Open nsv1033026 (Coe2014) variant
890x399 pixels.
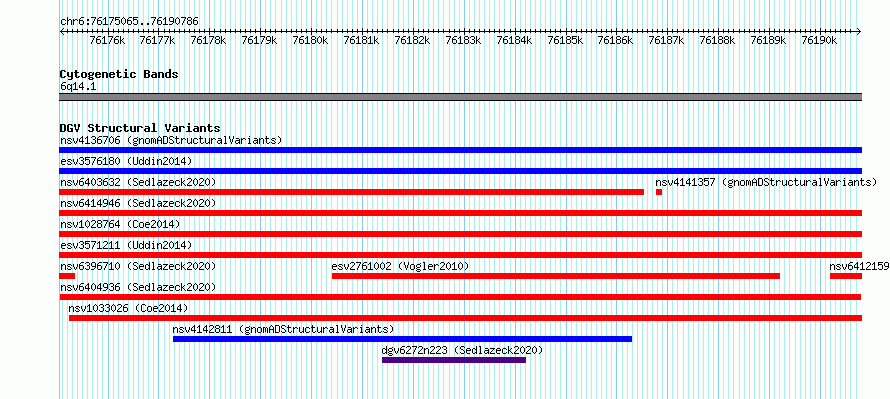coord(128,308)
